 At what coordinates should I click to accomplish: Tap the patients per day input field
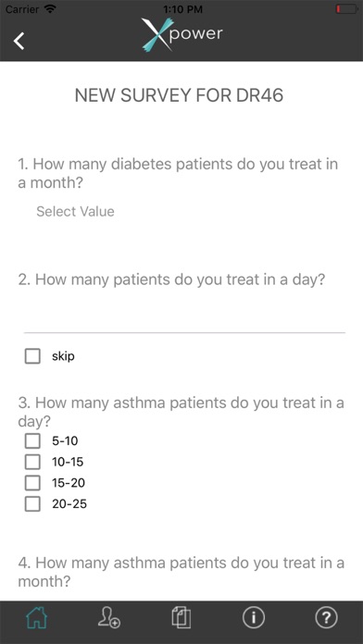184,318
